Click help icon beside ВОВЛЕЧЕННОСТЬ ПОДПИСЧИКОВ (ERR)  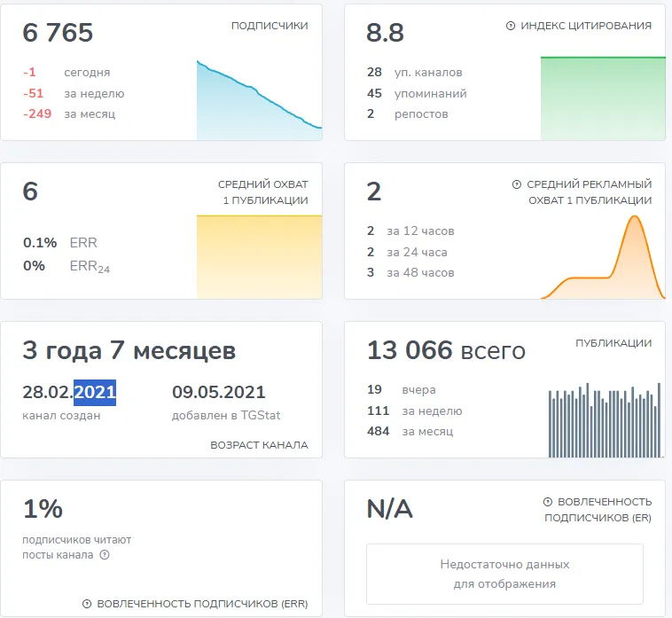(x=87, y=604)
